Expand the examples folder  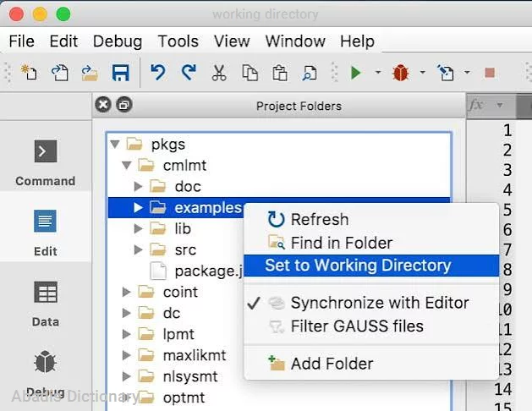pos(138,207)
